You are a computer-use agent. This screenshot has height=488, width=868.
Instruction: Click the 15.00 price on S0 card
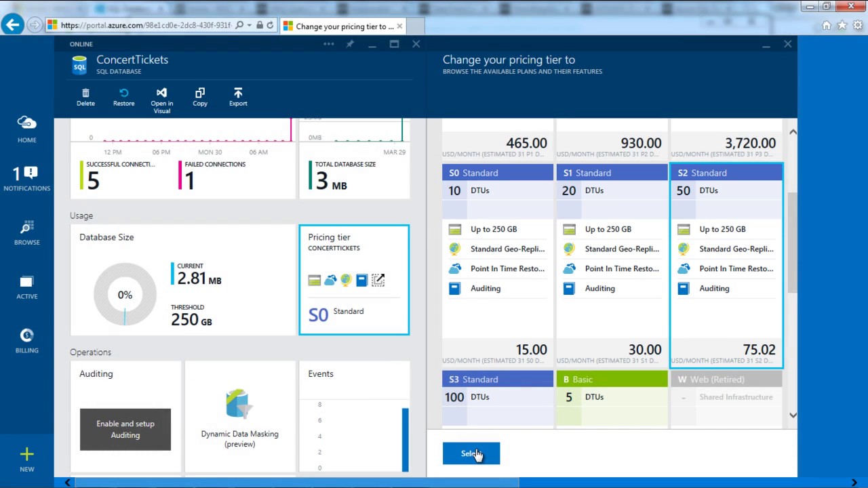(531, 350)
